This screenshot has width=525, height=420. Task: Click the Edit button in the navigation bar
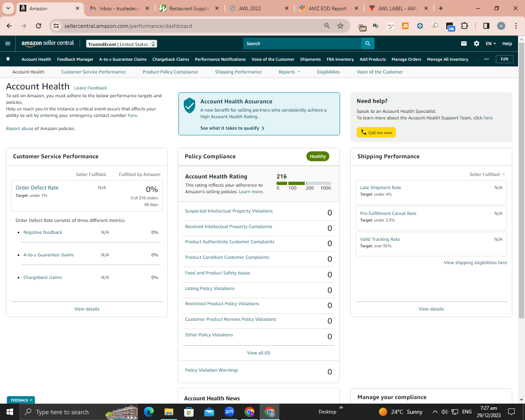tap(504, 59)
